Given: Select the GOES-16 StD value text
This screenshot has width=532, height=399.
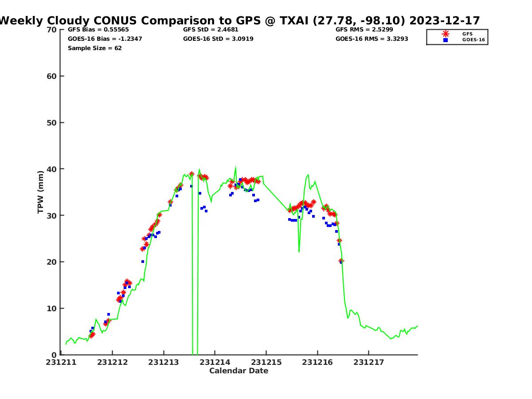Looking at the screenshot, I should click(218, 39).
